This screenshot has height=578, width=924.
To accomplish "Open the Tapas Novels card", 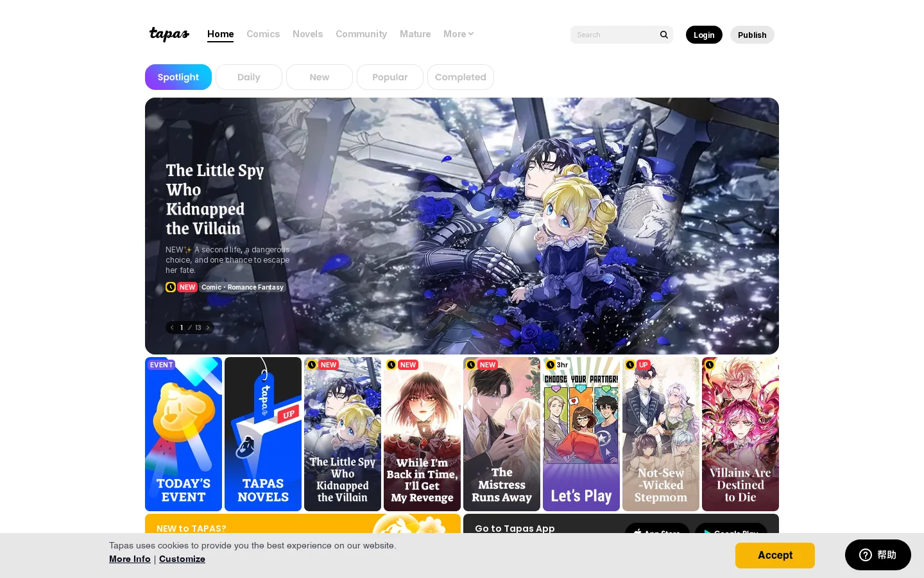I will [x=263, y=434].
